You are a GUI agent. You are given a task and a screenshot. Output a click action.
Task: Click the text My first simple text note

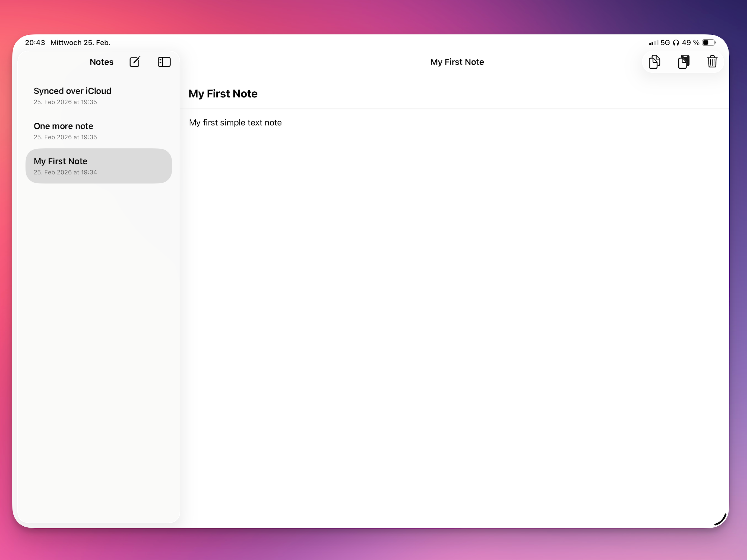pos(235,123)
